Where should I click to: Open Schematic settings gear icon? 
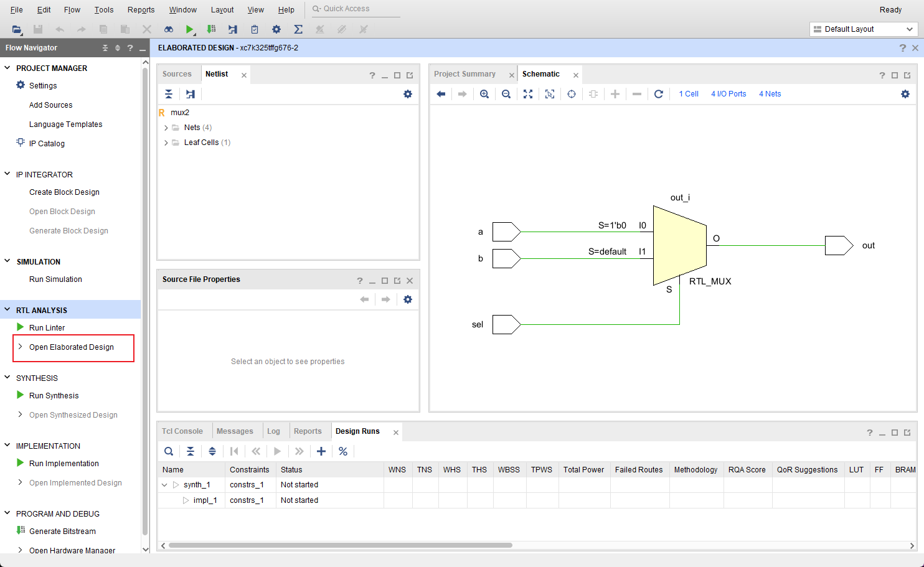click(905, 94)
